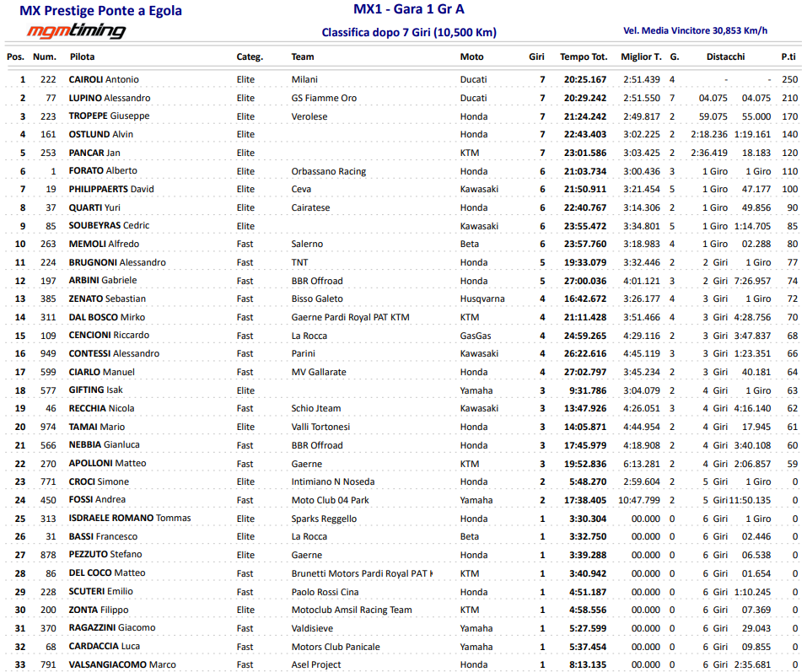Screen dimensions: 807x672
Task: Click the 'Team' column header
Action: coord(303,56)
